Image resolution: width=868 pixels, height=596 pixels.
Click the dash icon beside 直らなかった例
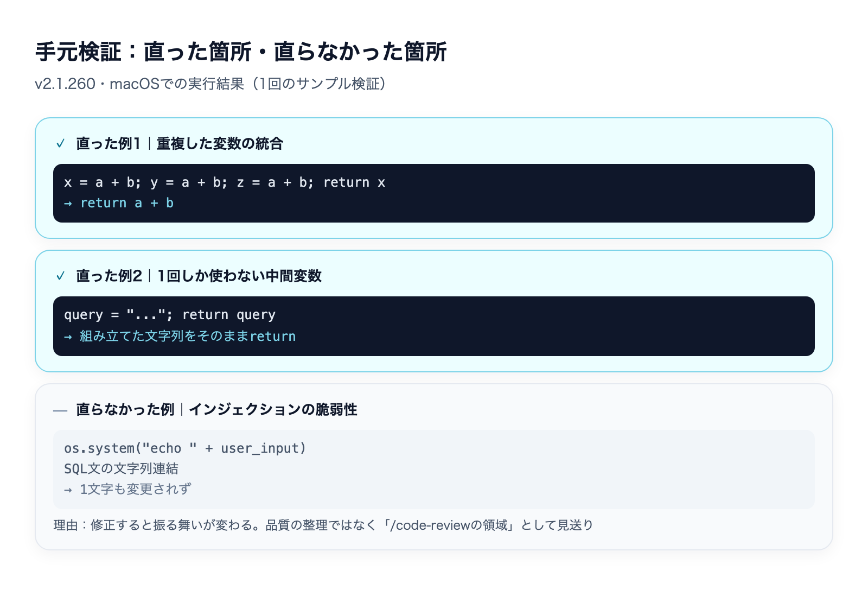click(x=60, y=410)
